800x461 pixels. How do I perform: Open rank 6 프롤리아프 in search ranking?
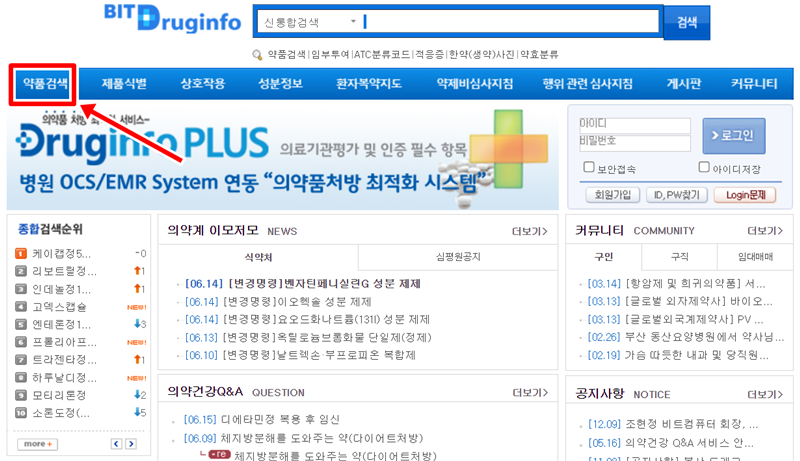pyautogui.click(x=64, y=342)
